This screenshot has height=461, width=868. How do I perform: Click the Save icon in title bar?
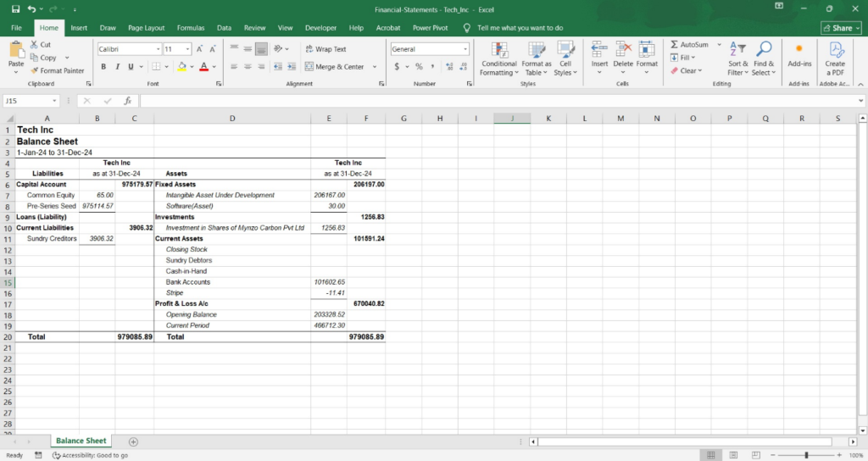[x=15, y=9]
